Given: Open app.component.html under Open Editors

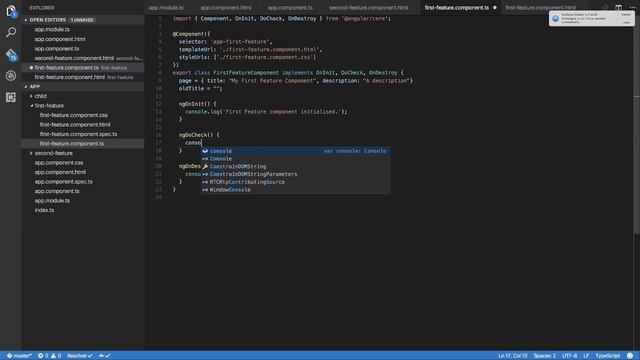Looking at the screenshot, I should [82, 39].
